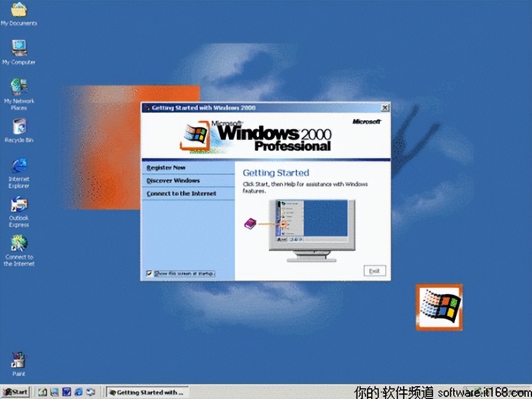Viewport: 532px width, 399px height.
Task: Launch Internet Explorer from the Quick Launch bar
Action: 78,392
